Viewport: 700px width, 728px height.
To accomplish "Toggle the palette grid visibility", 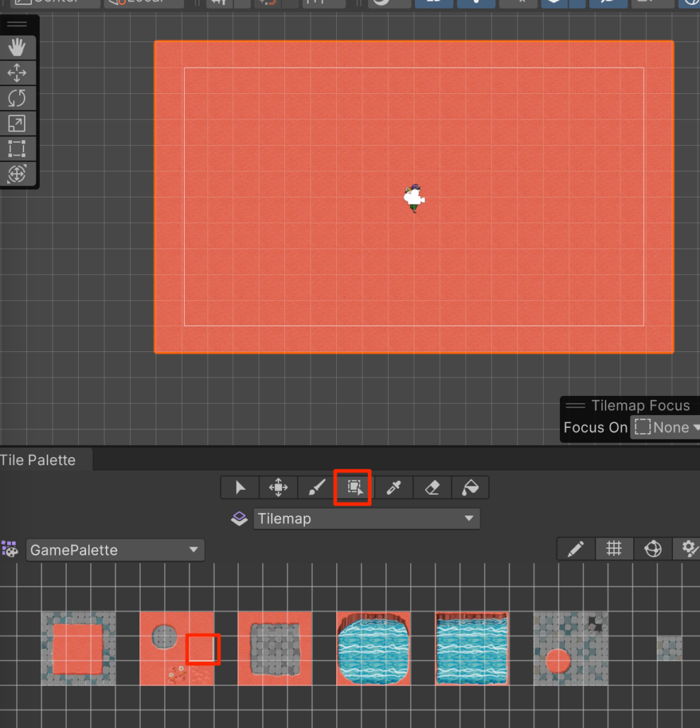I will point(614,550).
